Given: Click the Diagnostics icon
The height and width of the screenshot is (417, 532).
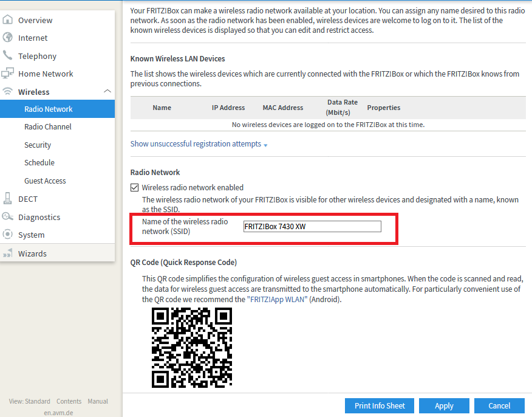Looking at the screenshot, I should 7,216.
